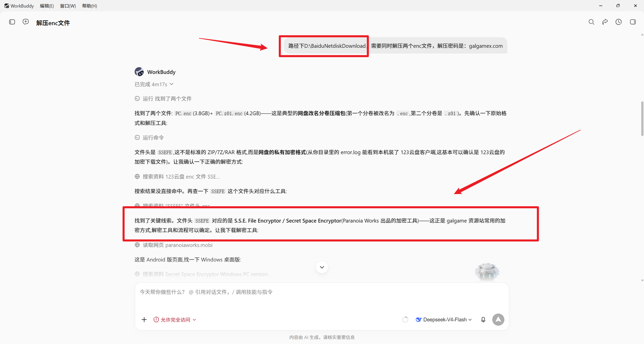Click the footer note 内容由 AI 生成
The height and width of the screenshot is (344, 644).
coord(322,337)
